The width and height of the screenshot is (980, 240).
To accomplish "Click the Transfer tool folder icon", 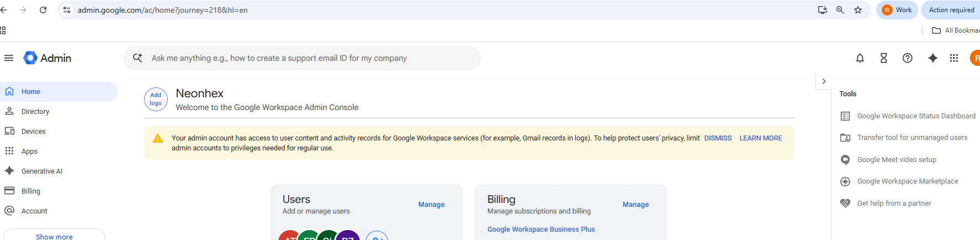I will pyautogui.click(x=845, y=138).
